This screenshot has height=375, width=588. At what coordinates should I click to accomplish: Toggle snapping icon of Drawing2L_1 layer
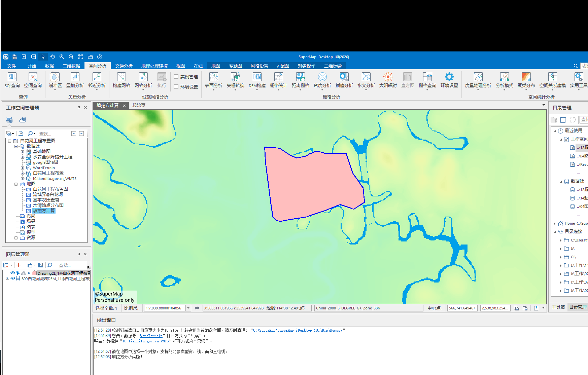[x=29, y=273]
